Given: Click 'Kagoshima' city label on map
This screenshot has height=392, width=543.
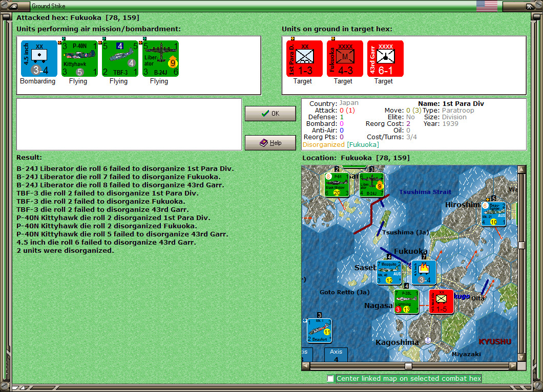Looking at the screenshot, I should (397, 342).
